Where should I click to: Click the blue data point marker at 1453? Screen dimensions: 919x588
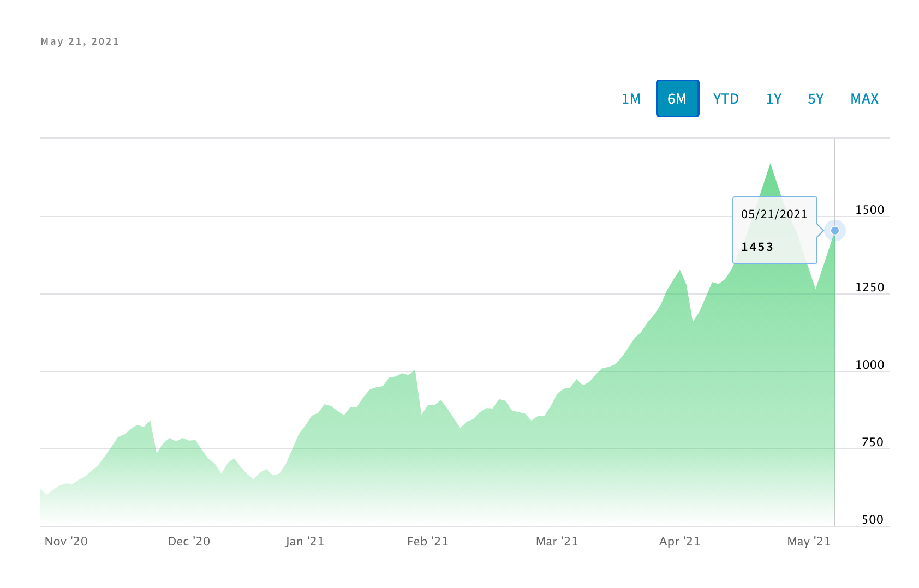click(834, 231)
